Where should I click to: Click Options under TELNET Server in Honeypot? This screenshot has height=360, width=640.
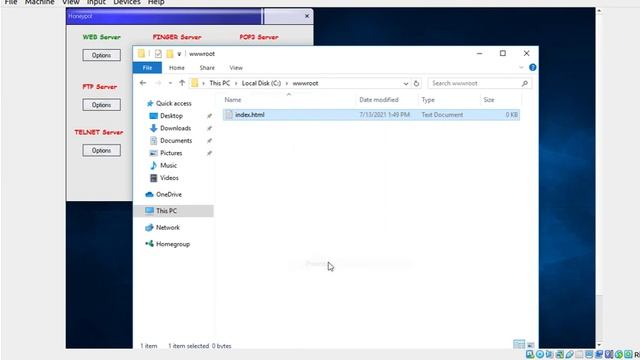(101, 151)
